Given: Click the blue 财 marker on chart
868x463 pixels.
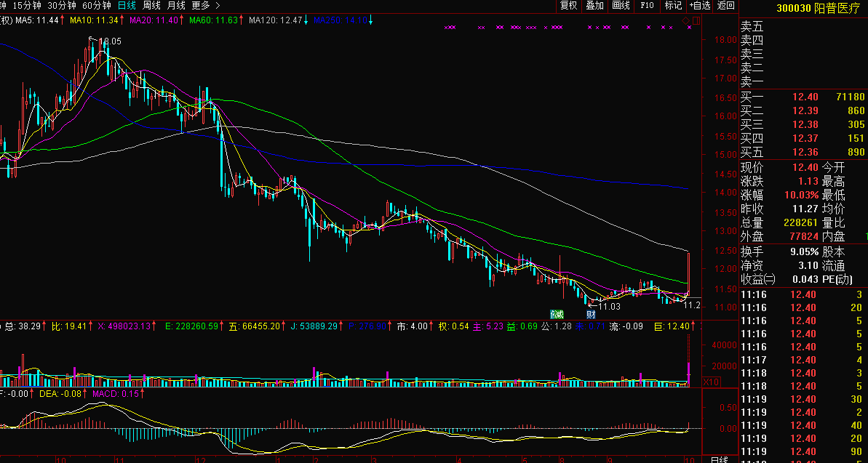Looking at the screenshot, I should click(x=592, y=314).
